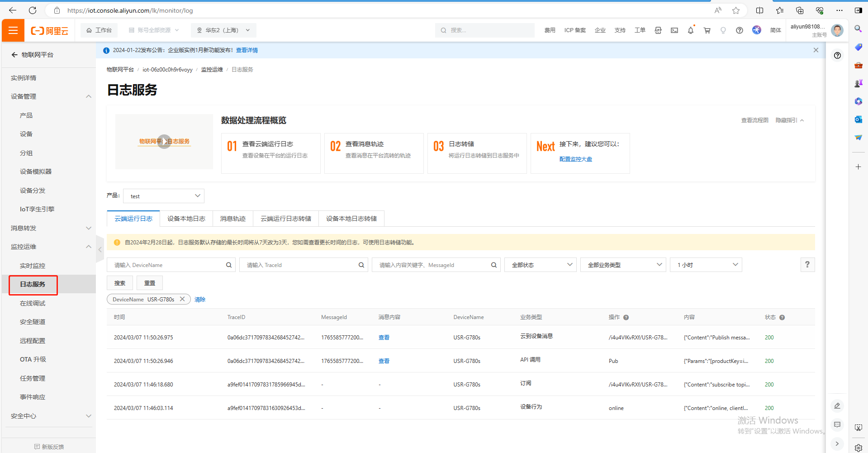Switch to the 设备本地日志 tab
Image resolution: width=868 pixels, height=453 pixels.
[186, 219]
